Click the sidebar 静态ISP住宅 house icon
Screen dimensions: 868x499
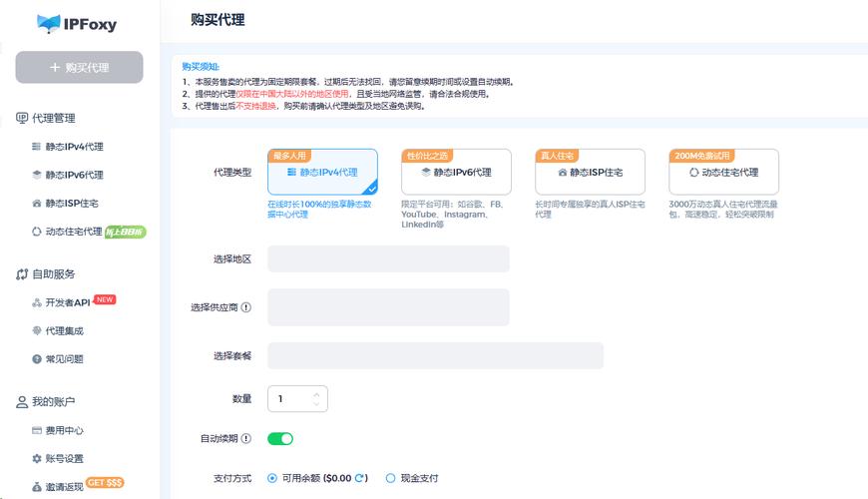coord(37,204)
